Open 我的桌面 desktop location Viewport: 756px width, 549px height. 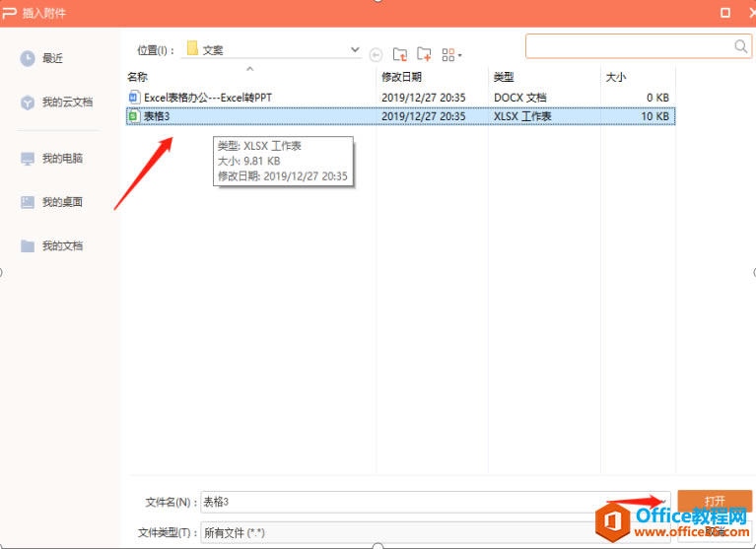point(51,202)
